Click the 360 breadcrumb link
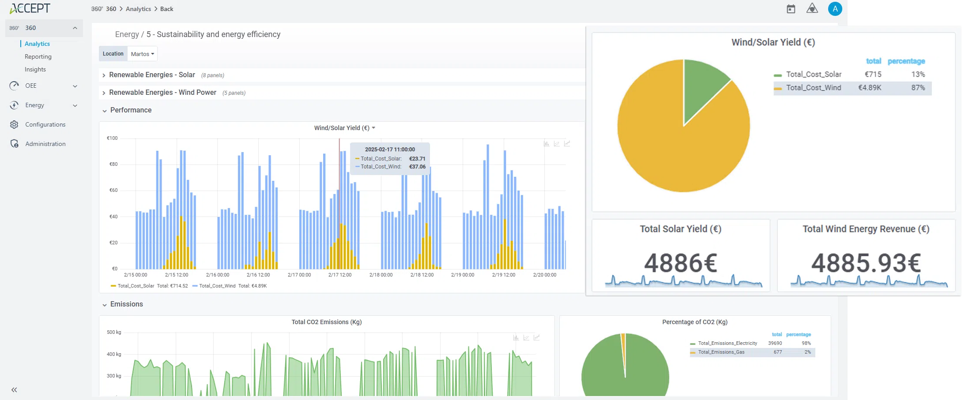 tap(111, 9)
